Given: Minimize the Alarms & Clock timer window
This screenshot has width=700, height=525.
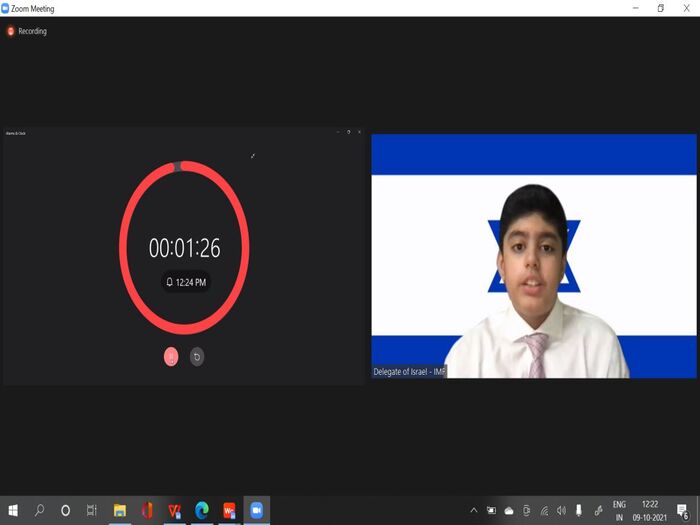Looking at the screenshot, I should coord(338,132).
